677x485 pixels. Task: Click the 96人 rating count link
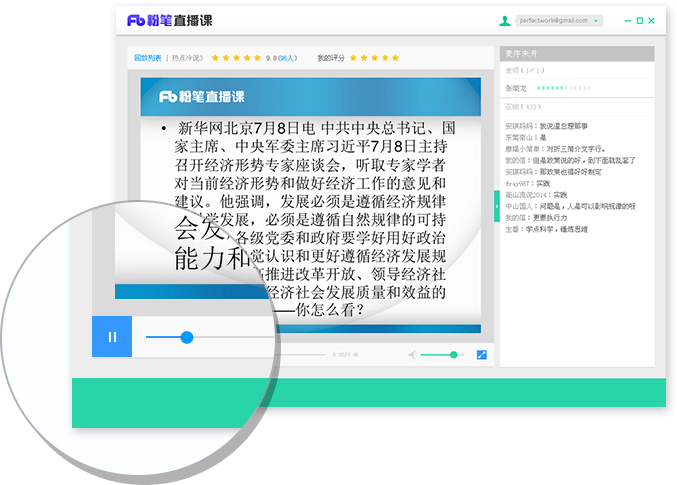pyautogui.click(x=287, y=58)
